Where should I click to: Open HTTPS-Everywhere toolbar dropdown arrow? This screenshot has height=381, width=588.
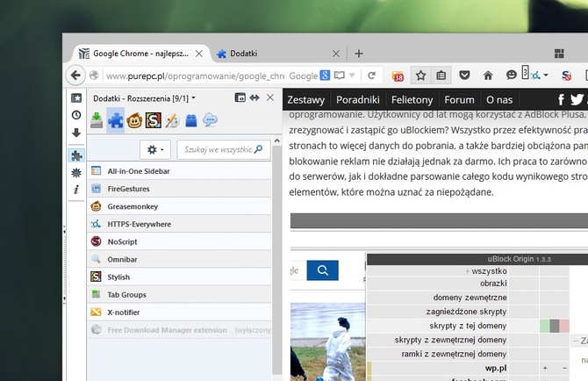[x=546, y=75]
